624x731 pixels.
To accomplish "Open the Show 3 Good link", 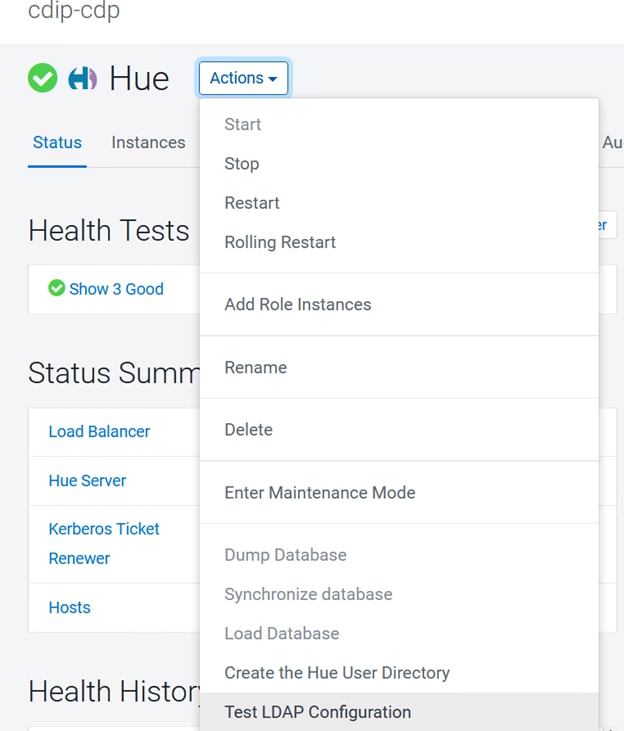I will (116, 289).
